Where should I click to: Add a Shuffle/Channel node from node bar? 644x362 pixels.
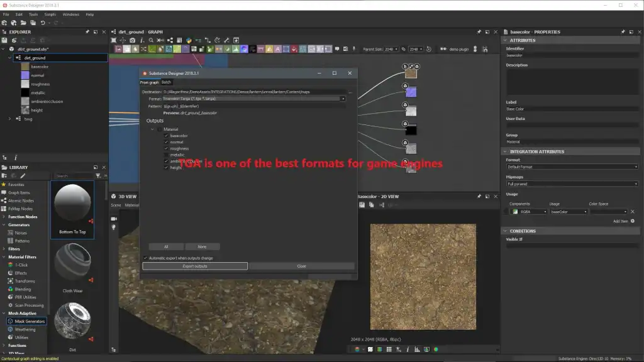tap(143, 49)
